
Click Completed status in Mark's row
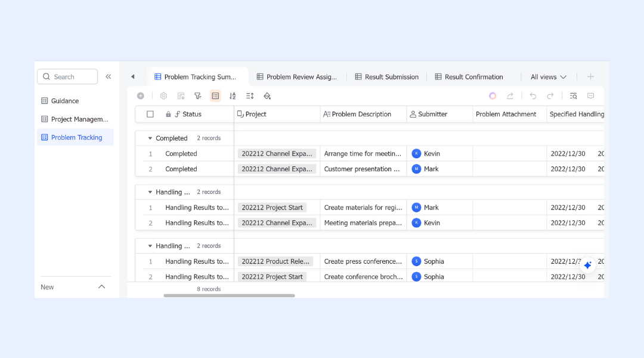click(x=181, y=169)
